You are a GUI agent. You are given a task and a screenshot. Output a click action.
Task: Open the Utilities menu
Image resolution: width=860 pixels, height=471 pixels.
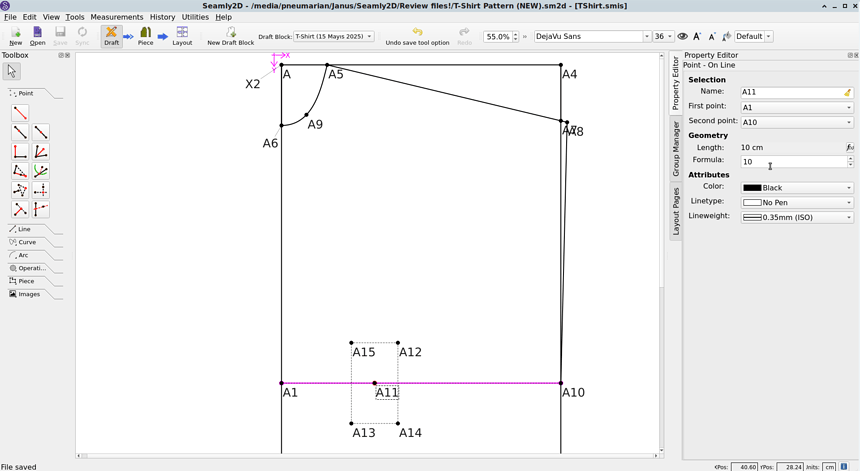(x=195, y=17)
